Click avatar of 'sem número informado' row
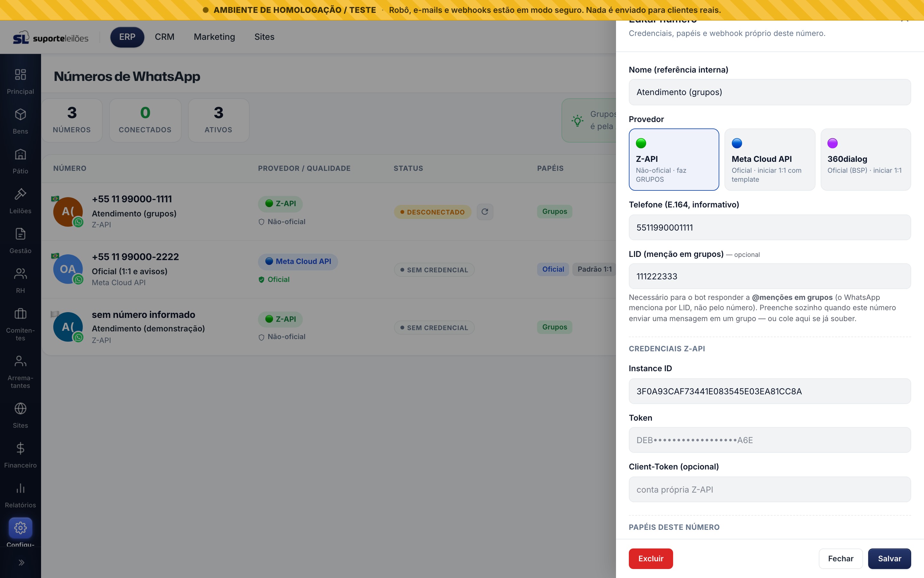The height and width of the screenshot is (578, 924). 68,327
